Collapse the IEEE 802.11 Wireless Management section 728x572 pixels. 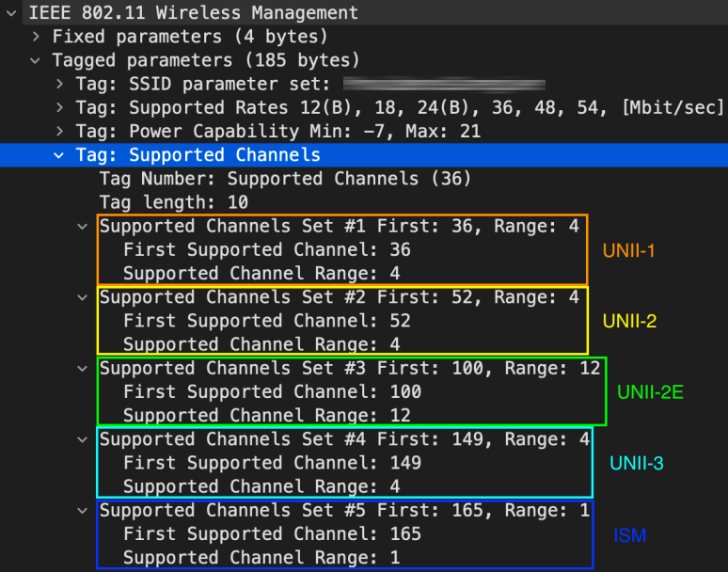(x=11, y=13)
